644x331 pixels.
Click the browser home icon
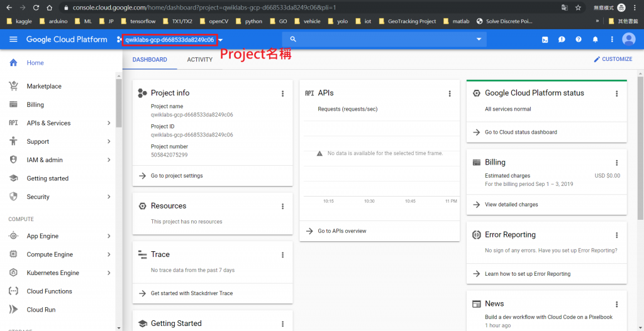[x=49, y=8]
